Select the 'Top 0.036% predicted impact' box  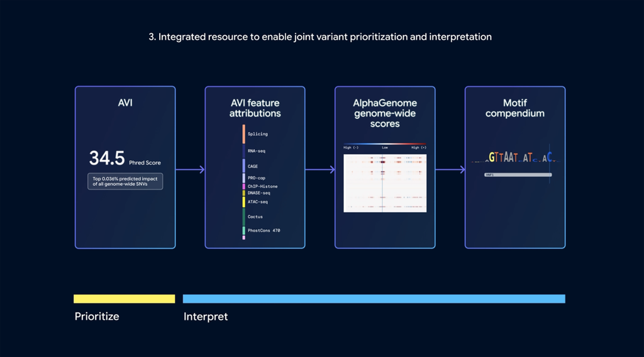click(125, 181)
